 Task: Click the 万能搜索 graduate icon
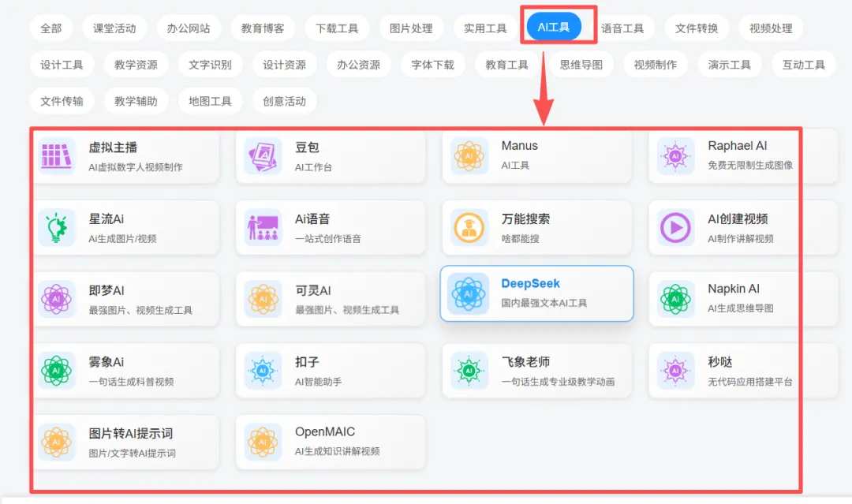[x=469, y=228]
